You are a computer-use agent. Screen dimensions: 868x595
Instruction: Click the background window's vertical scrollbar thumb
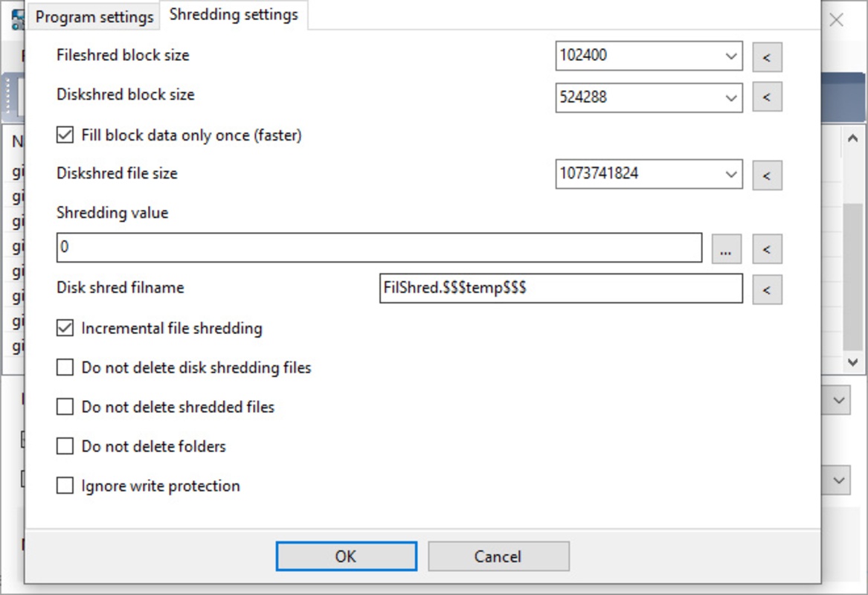point(853,277)
